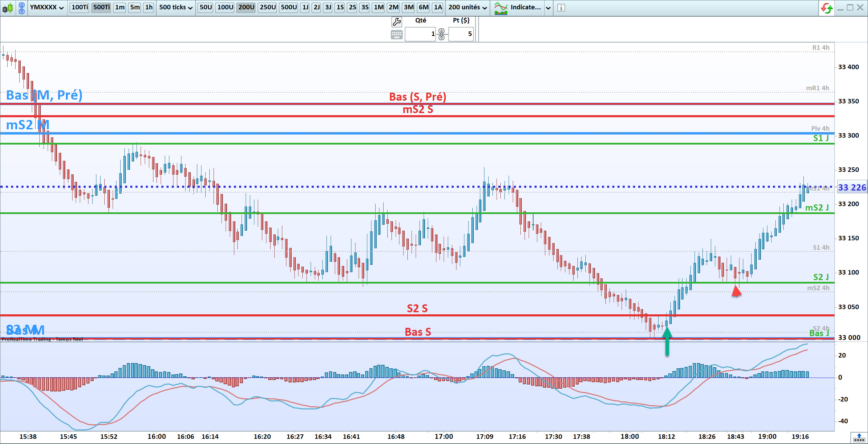Image resolution: width=868 pixels, height=444 pixels.
Task: Switch to the 500Ti timeframe
Action: 101,7
